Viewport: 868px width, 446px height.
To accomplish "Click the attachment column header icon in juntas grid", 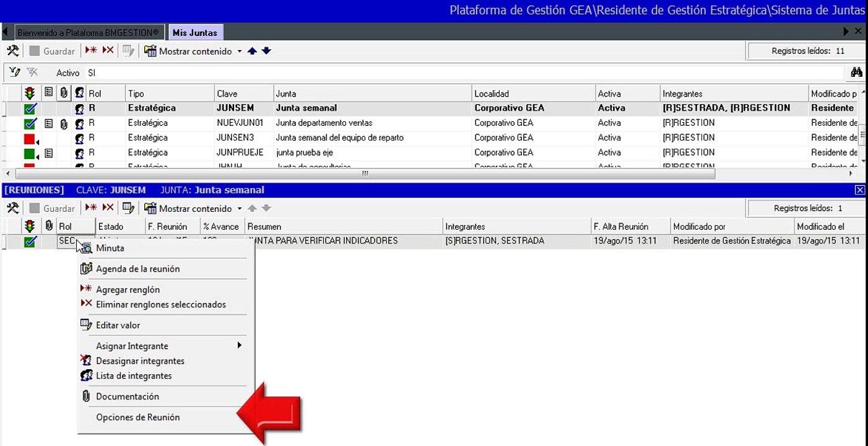I will [x=64, y=93].
